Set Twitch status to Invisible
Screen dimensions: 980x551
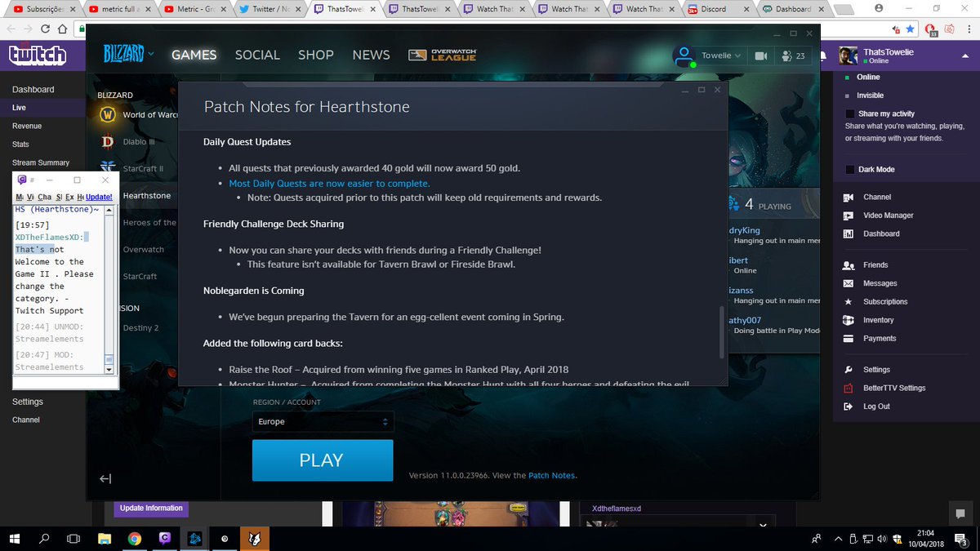point(871,96)
